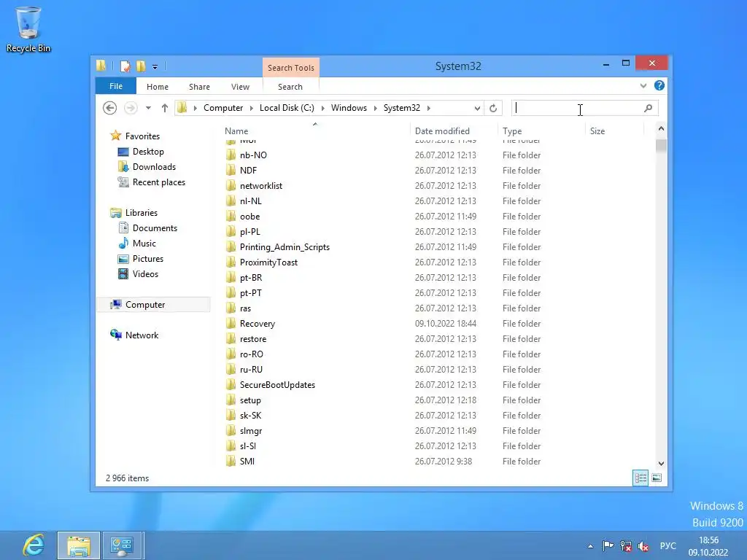The height and width of the screenshot is (560, 747).
Task: Open the File menu tab
Action: tap(116, 86)
